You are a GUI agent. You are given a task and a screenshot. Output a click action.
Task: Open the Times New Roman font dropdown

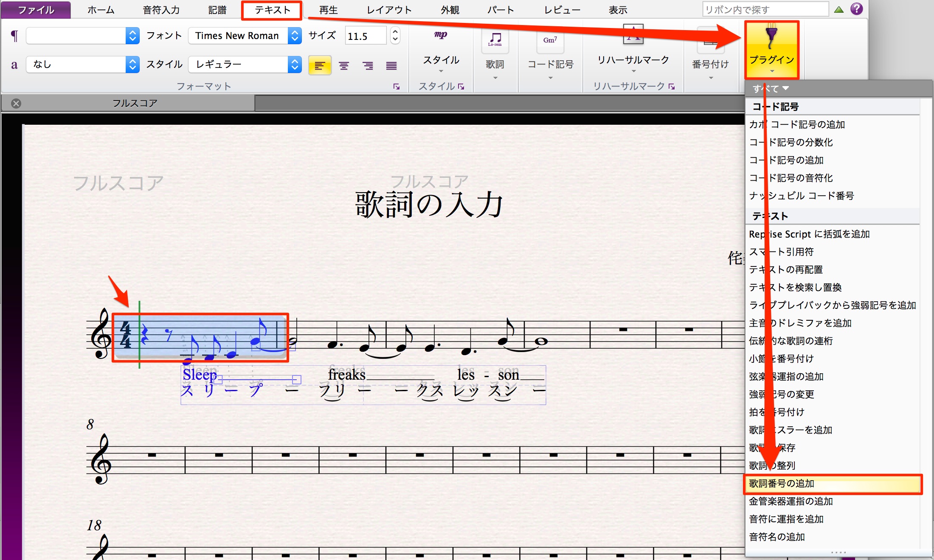(294, 36)
